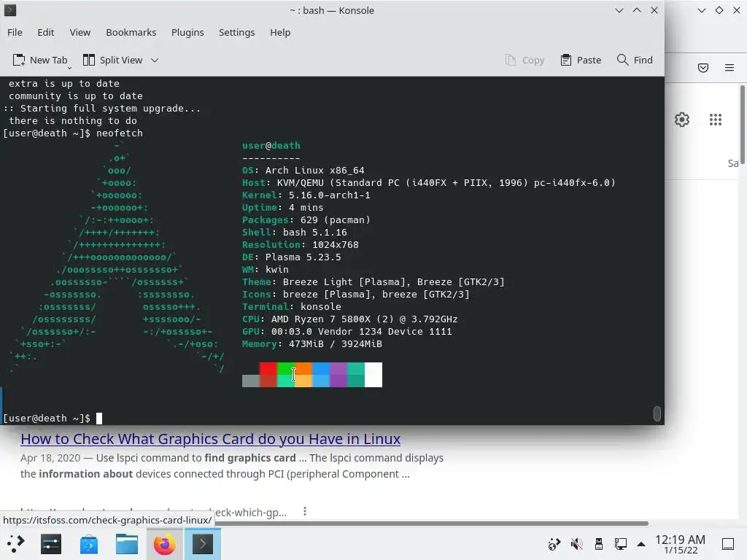Click the 'GPU: 00:03.0 Vendor 1234' line
Image resolution: width=747 pixels, height=560 pixels.
[347, 332]
